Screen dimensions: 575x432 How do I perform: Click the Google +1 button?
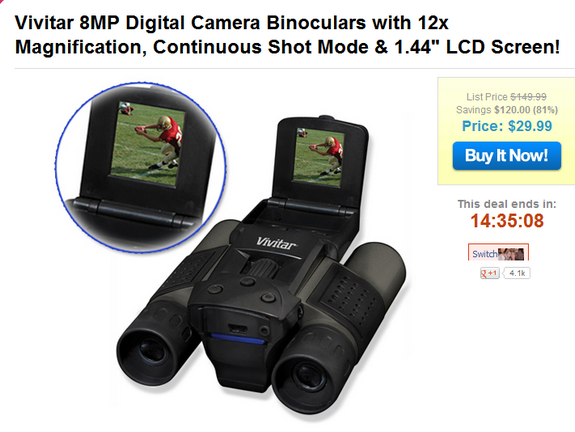coord(490,273)
